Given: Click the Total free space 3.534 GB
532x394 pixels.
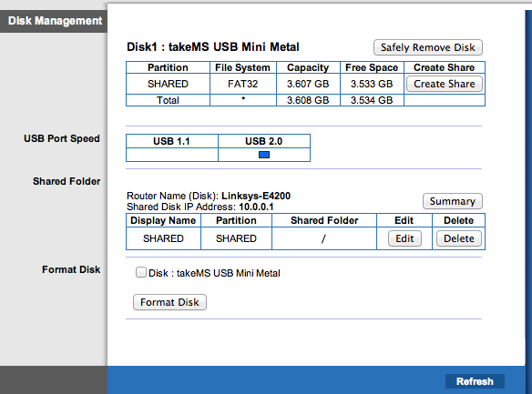Looking at the screenshot, I should tap(372, 100).
